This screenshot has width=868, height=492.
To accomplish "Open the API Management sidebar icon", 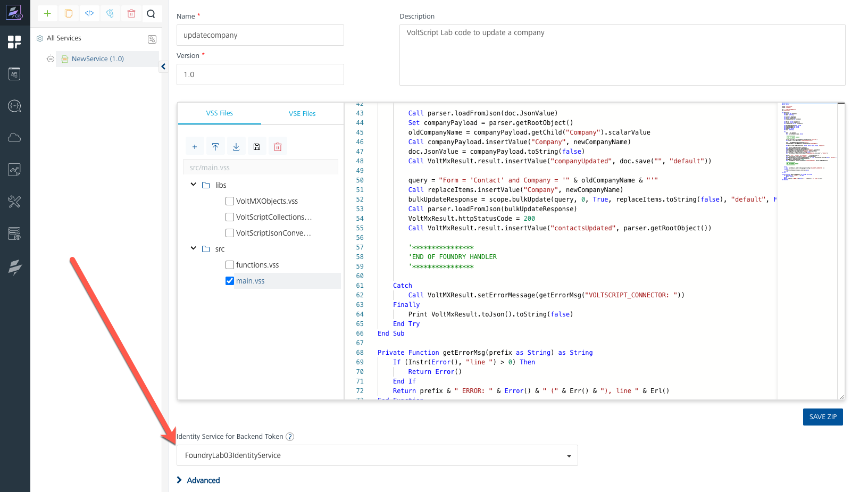I will (14, 74).
